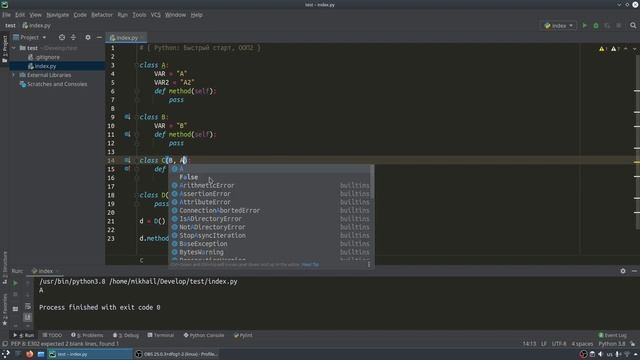Open the index run configuration dropdown

[559, 25]
